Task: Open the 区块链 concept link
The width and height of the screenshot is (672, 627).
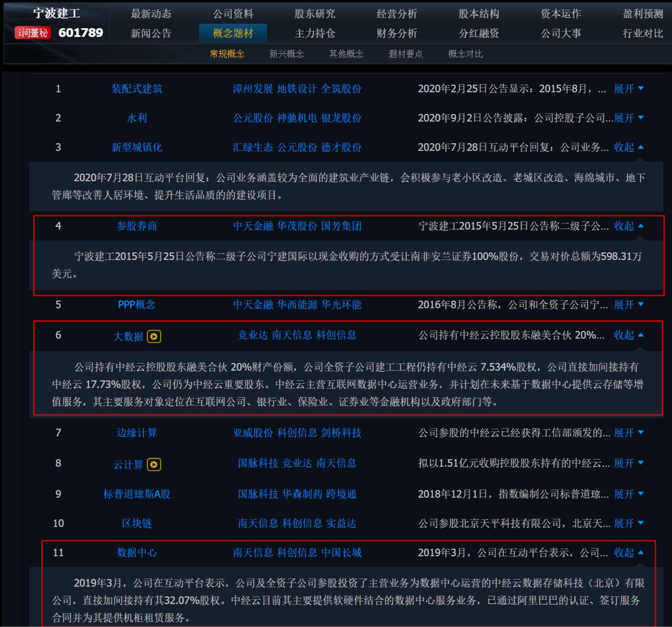Action: coord(137,523)
